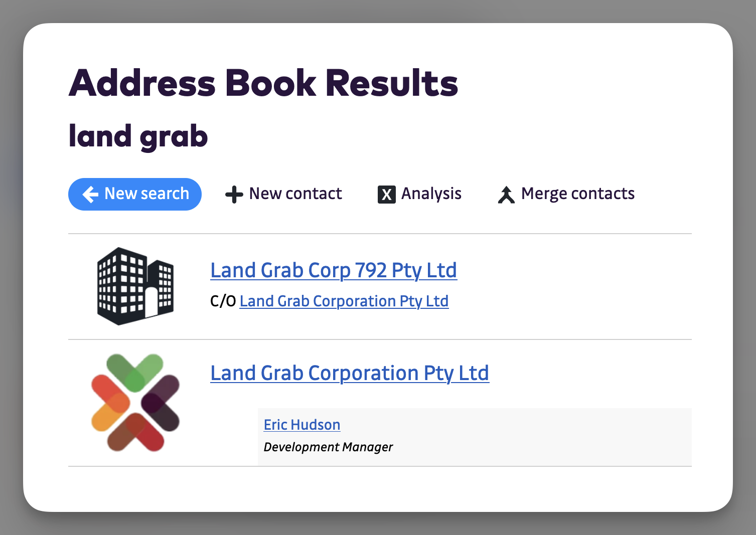Screen dimensions: 756x535
Task: Open the Analysis option text
Action: coord(431,194)
